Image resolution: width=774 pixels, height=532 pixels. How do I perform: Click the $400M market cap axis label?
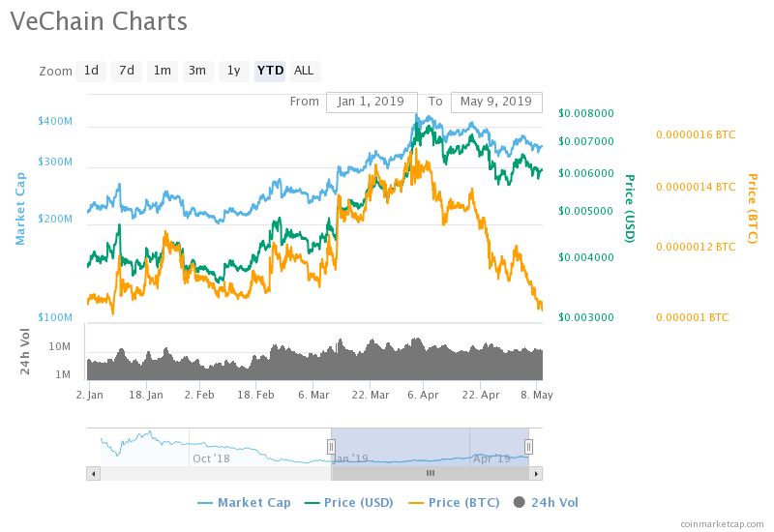(x=55, y=122)
